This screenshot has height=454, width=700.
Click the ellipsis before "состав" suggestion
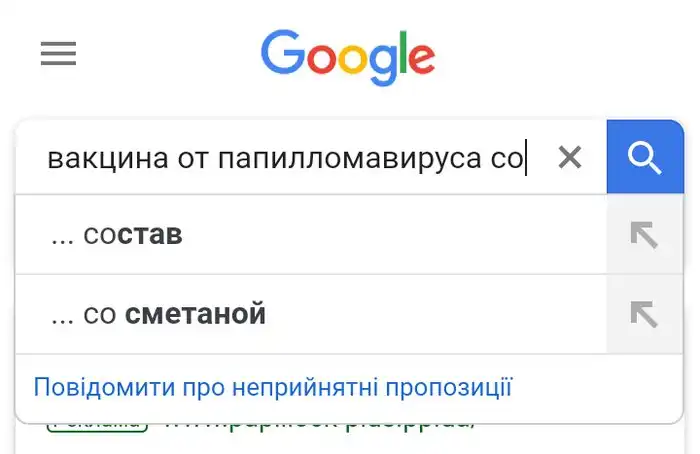(62, 238)
